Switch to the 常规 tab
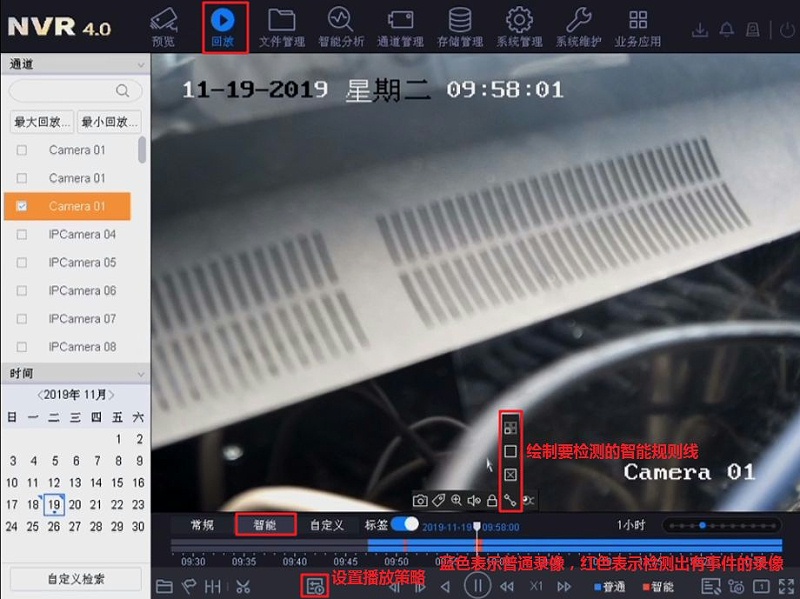This screenshot has height=599, width=800. 202,524
